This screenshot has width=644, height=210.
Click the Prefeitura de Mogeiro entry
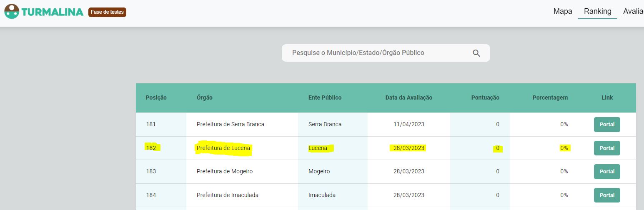(225, 171)
